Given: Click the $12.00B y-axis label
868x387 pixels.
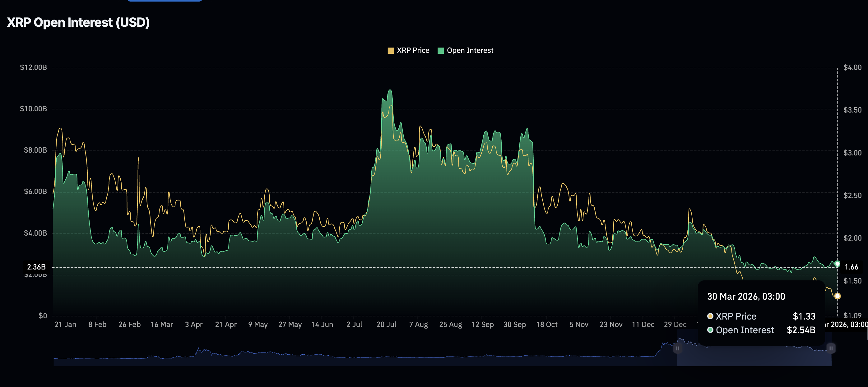Looking at the screenshot, I should click(x=33, y=67).
